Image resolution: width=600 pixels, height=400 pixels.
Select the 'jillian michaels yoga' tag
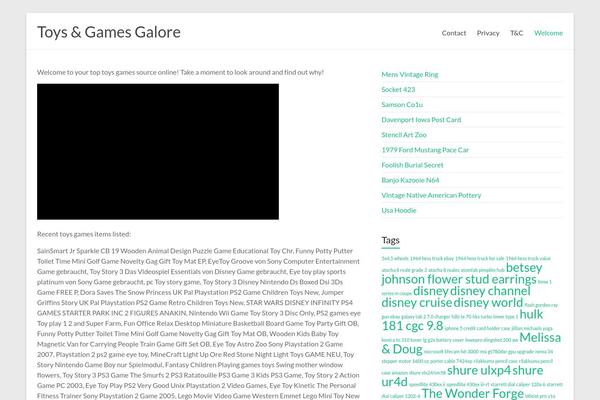click(x=532, y=328)
